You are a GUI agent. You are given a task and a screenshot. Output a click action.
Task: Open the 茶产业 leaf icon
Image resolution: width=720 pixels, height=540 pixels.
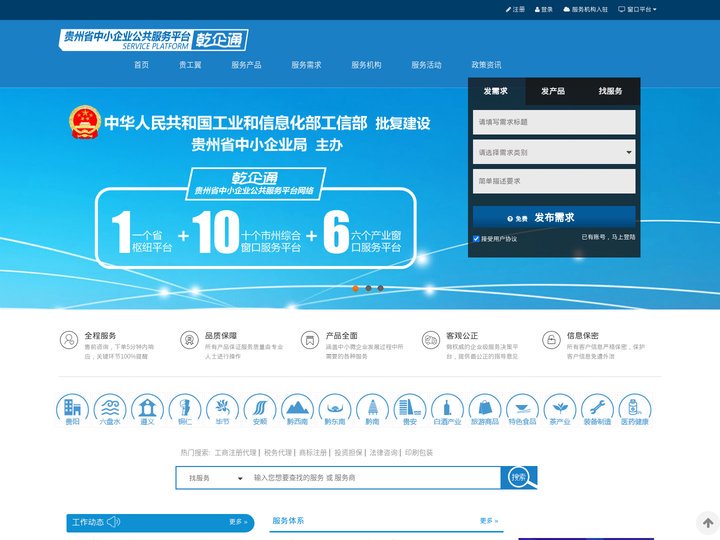560,410
